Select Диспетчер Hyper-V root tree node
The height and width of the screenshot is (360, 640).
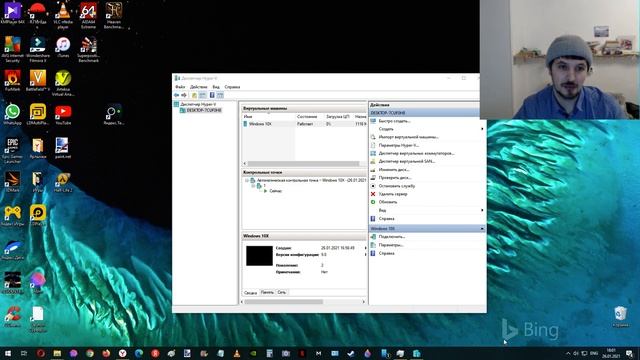point(198,104)
